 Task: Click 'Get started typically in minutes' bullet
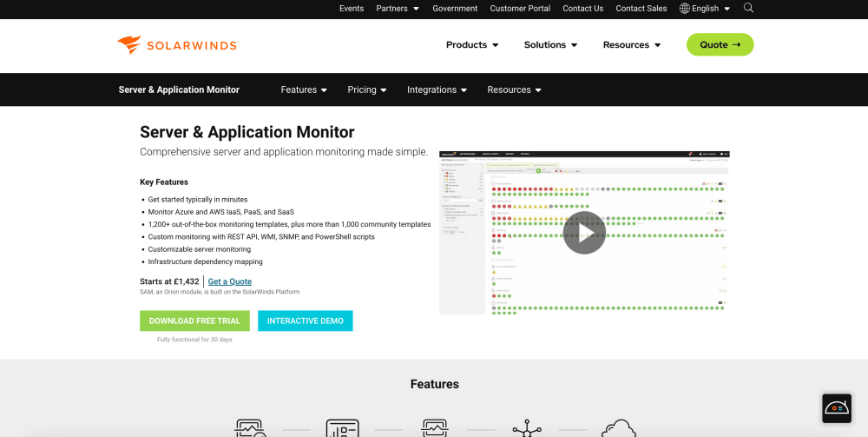coord(198,200)
